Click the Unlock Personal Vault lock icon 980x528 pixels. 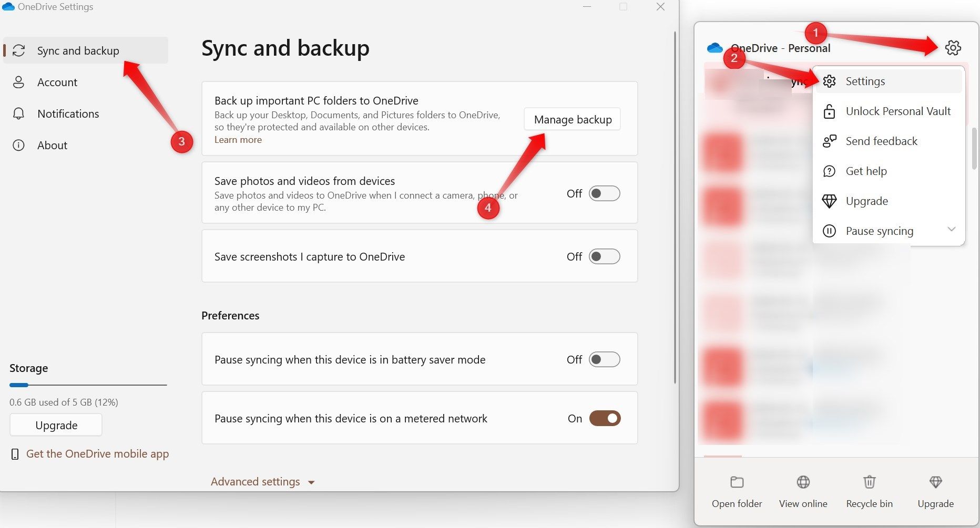pyautogui.click(x=829, y=111)
